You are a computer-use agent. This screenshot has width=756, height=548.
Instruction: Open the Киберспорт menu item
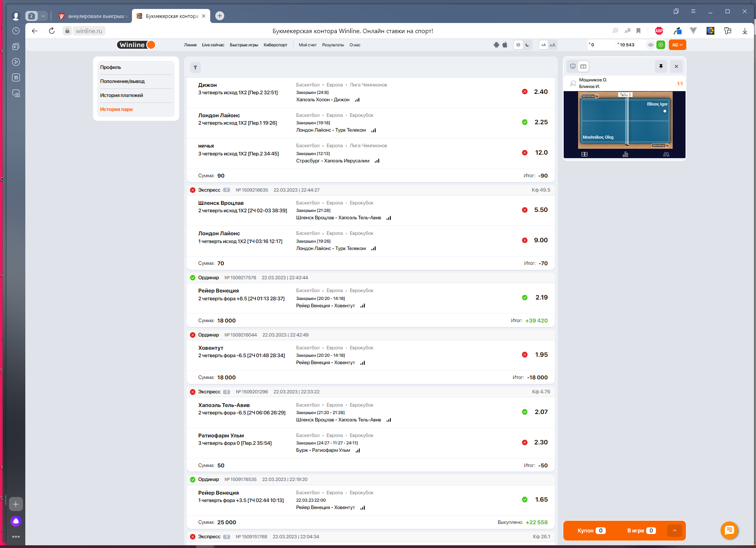click(275, 45)
